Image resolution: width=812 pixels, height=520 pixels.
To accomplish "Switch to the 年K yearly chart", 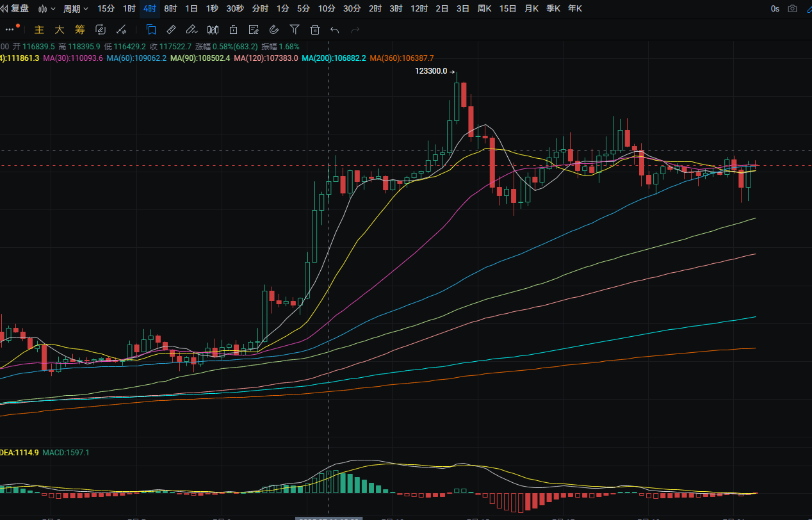I will click(x=575, y=9).
